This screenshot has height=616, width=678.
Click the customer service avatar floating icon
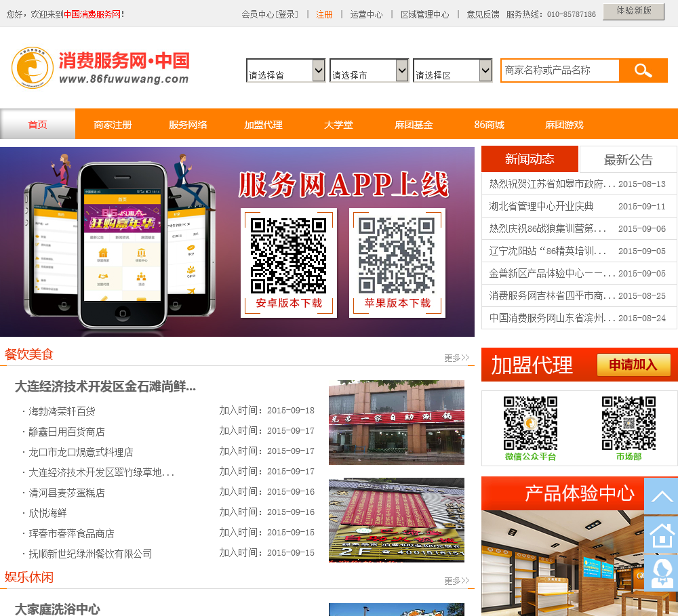661,573
